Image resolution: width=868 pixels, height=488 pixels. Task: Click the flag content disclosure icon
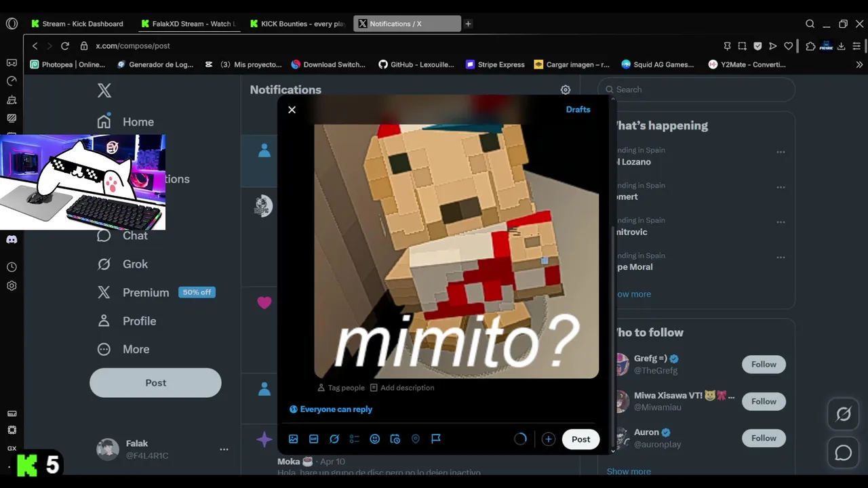tap(436, 439)
